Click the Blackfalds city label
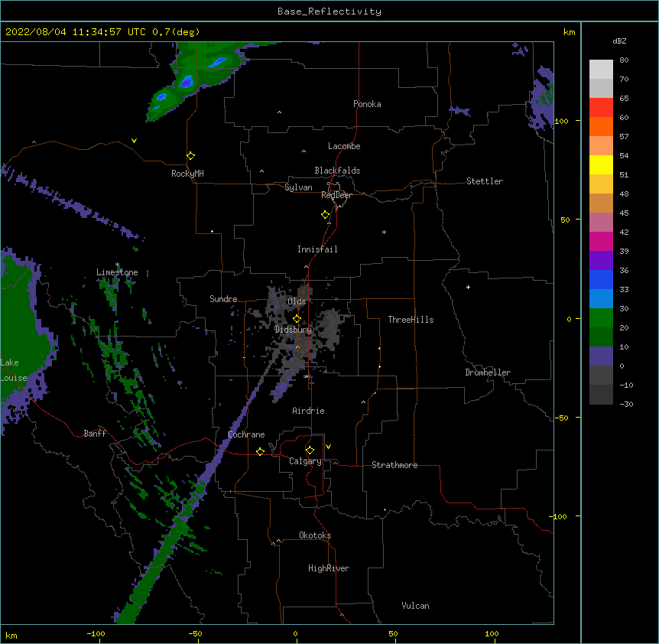The image size is (659, 644). click(337, 171)
